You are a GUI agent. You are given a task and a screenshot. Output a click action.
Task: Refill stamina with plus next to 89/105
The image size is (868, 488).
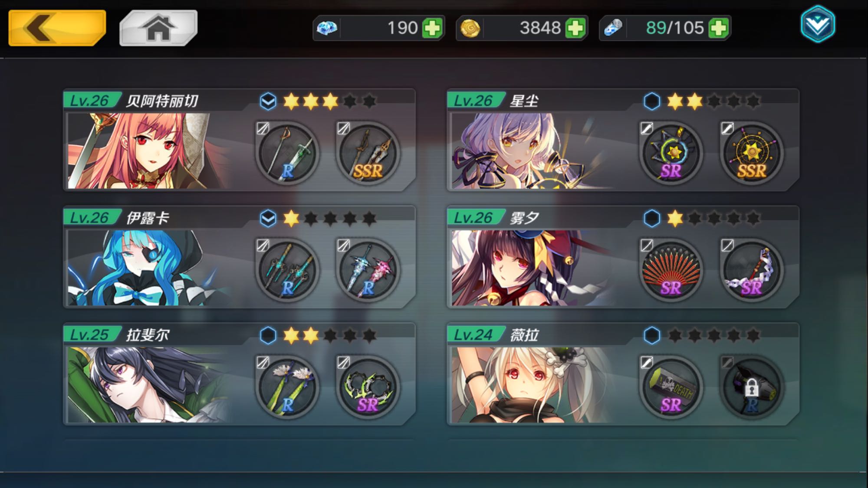point(719,28)
